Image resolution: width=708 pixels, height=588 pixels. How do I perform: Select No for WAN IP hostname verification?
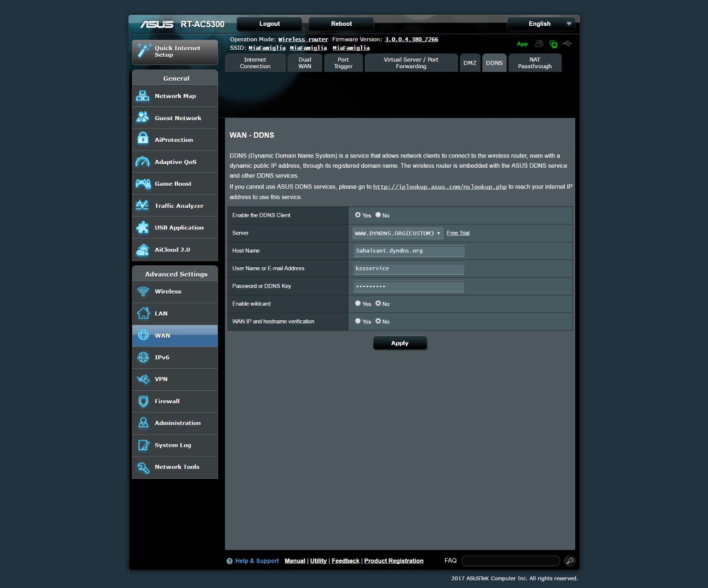tap(378, 321)
